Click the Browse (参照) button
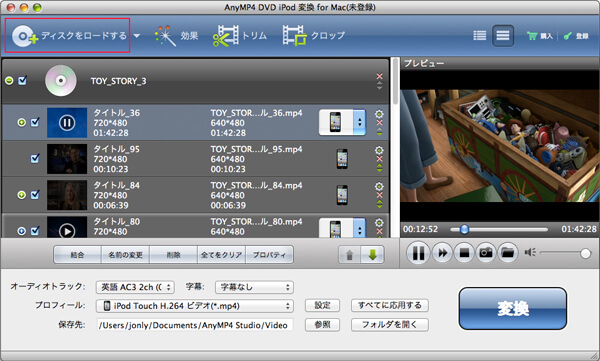 coord(322,325)
